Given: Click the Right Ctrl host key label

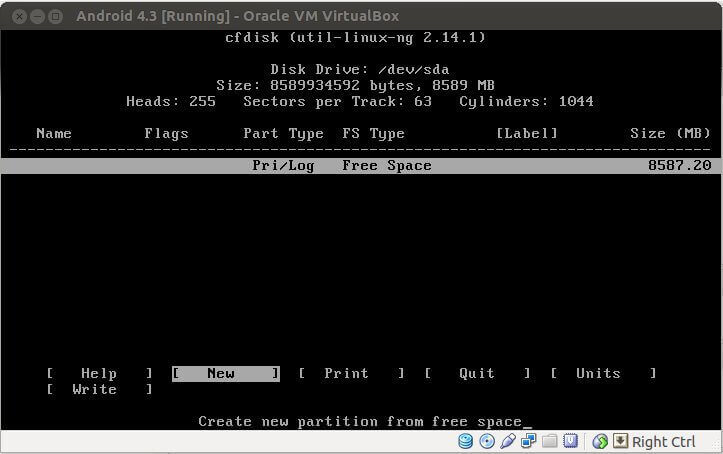Looking at the screenshot, I should click(663, 442).
